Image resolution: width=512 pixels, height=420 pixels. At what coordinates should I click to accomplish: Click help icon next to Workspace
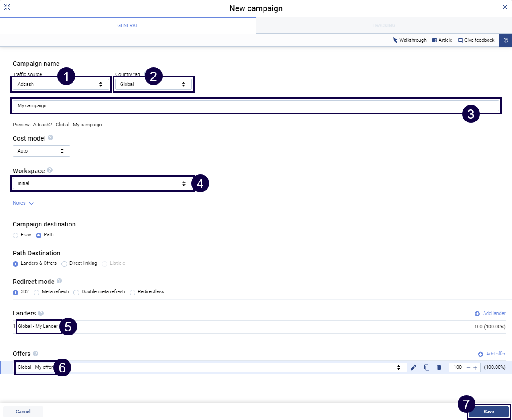49,170
